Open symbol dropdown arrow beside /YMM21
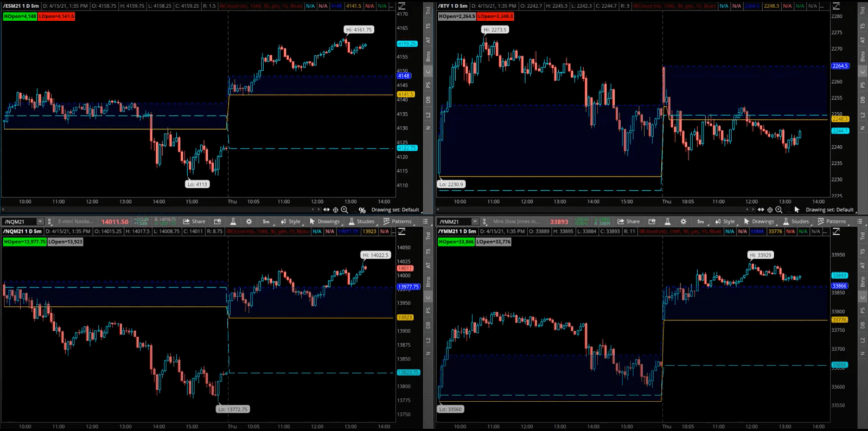This screenshot has width=868, height=431. [475, 222]
